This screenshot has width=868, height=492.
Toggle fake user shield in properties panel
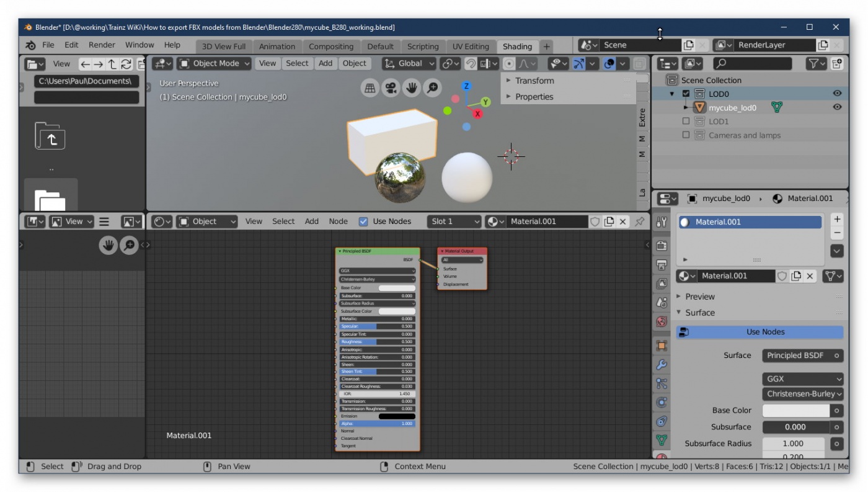tap(782, 276)
